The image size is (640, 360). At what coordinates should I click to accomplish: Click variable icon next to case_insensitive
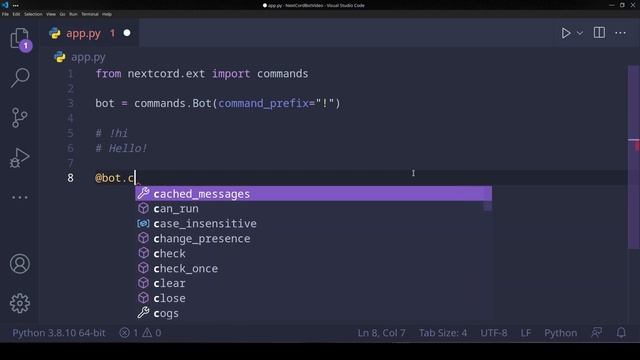pyautogui.click(x=143, y=223)
